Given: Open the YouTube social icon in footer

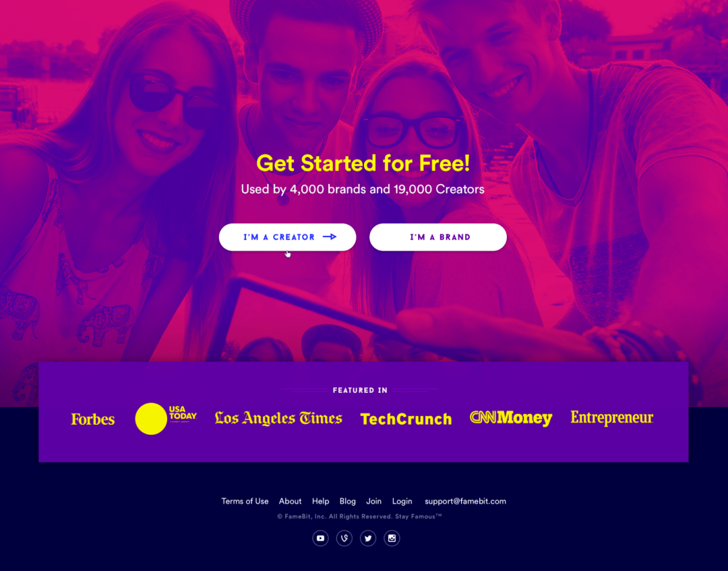Looking at the screenshot, I should point(320,539).
